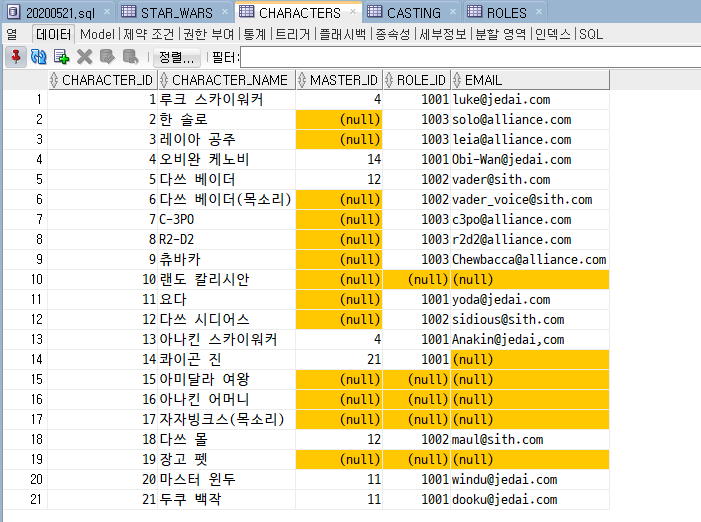Open the 트리거 sub-tab
The width and height of the screenshot is (701, 522).
[293, 34]
